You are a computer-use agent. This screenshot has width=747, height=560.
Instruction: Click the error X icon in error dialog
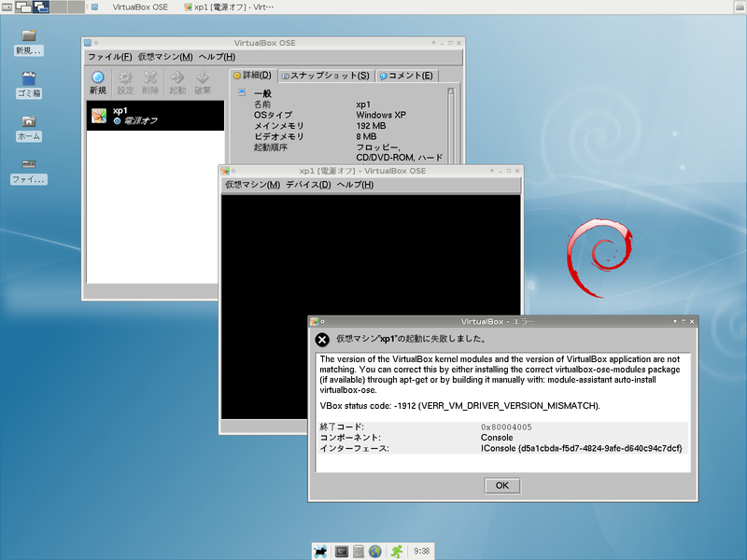pyautogui.click(x=322, y=340)
